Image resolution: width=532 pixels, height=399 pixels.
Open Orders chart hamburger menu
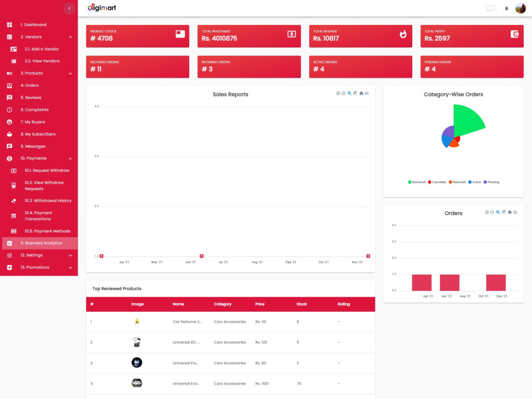(x=515, y=212)
